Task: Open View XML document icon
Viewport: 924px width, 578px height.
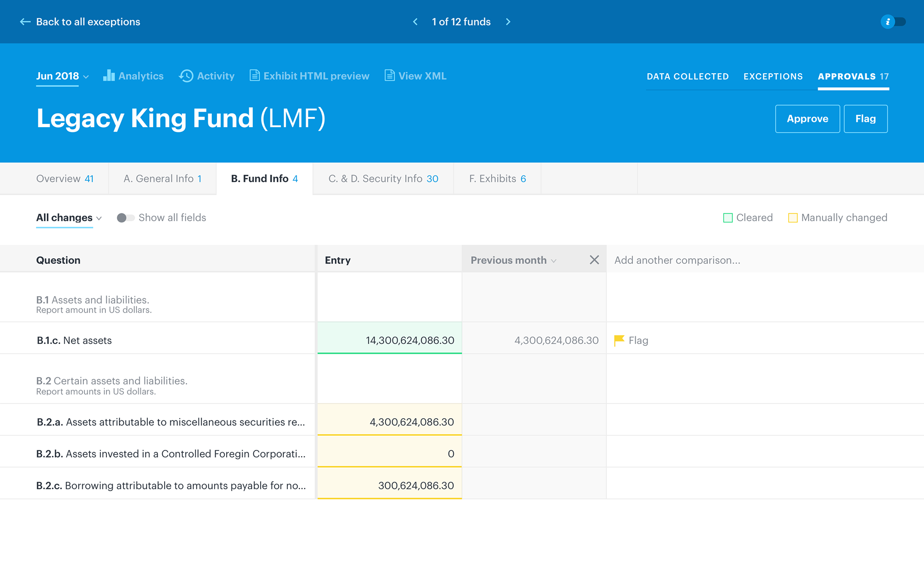Action: 389,76
